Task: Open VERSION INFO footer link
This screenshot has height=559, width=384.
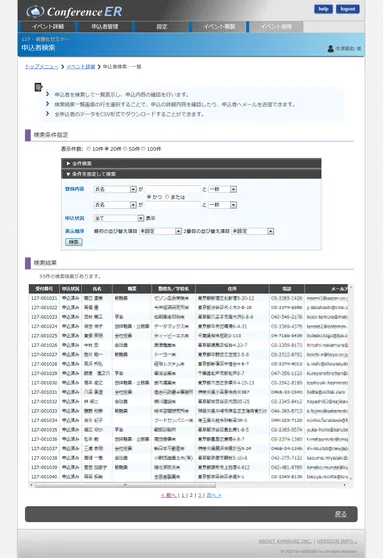Action: click(x=337, y=541)
